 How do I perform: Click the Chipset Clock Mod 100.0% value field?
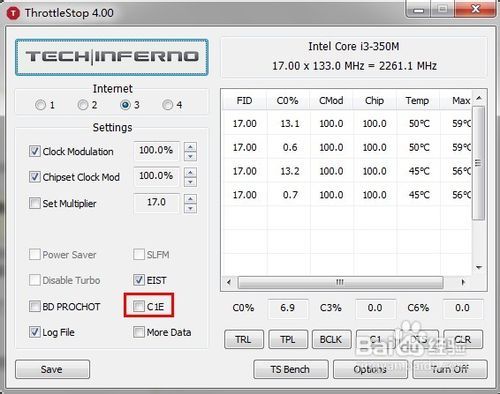[x=156, y=177]
